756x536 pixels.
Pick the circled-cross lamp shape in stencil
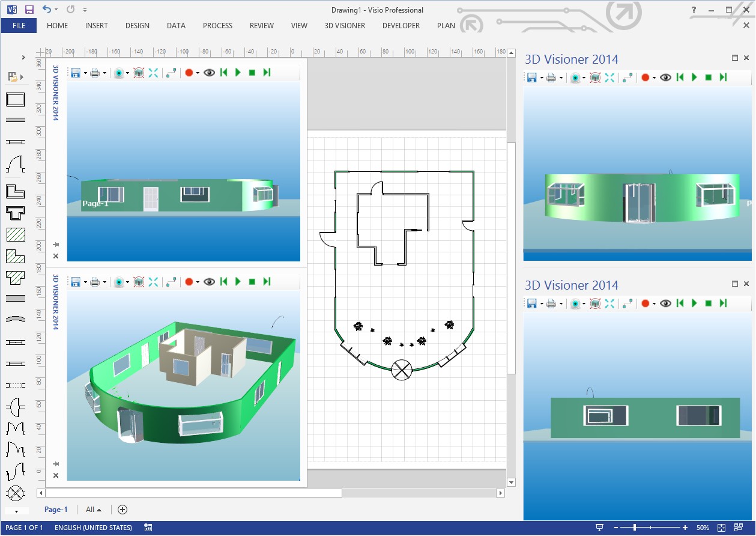coord(16,494)
